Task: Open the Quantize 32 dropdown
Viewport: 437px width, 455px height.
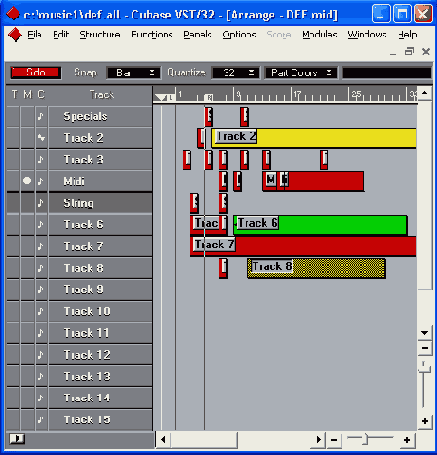Action: point(235,73)
